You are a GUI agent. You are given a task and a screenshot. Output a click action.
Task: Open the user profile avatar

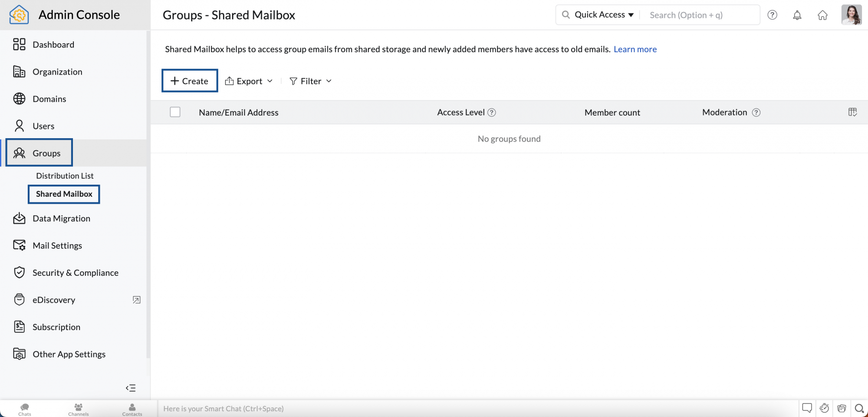tap(851, 15)
